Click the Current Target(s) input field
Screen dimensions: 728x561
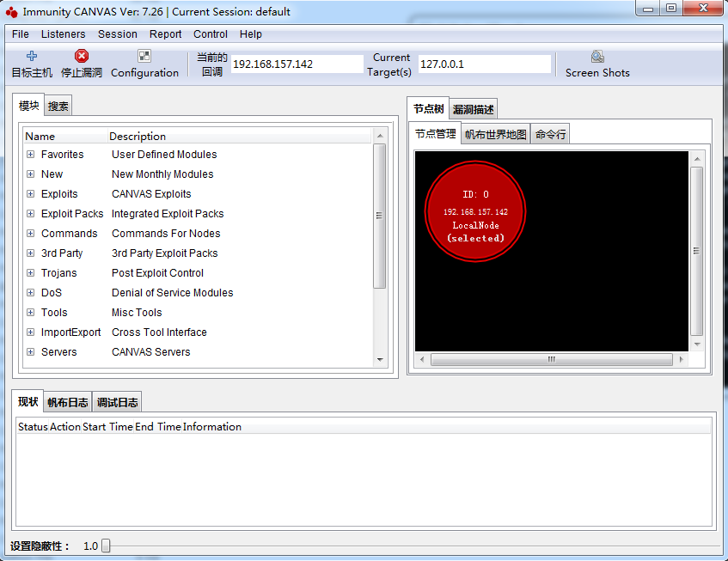click(484, 64)
